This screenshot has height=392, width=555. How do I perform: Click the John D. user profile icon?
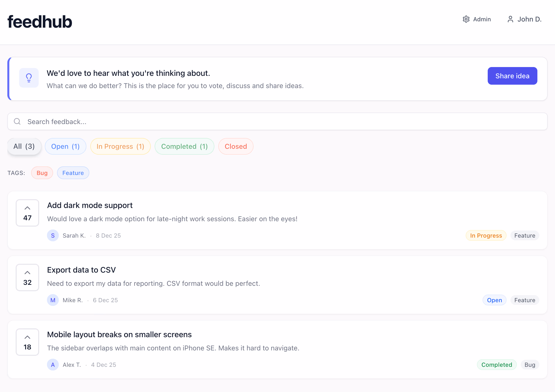(x=510, y=19)
